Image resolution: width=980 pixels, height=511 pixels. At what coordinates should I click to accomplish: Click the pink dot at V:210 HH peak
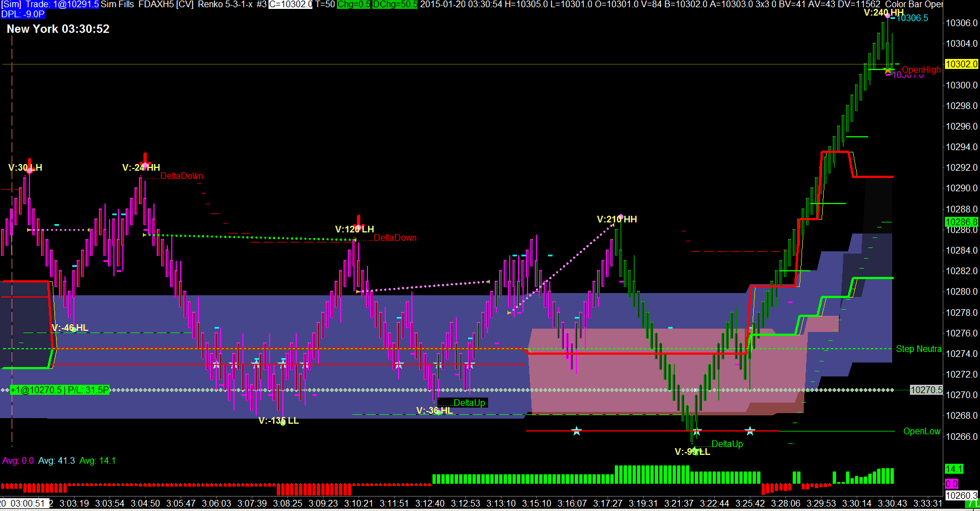tap(620, 216)
